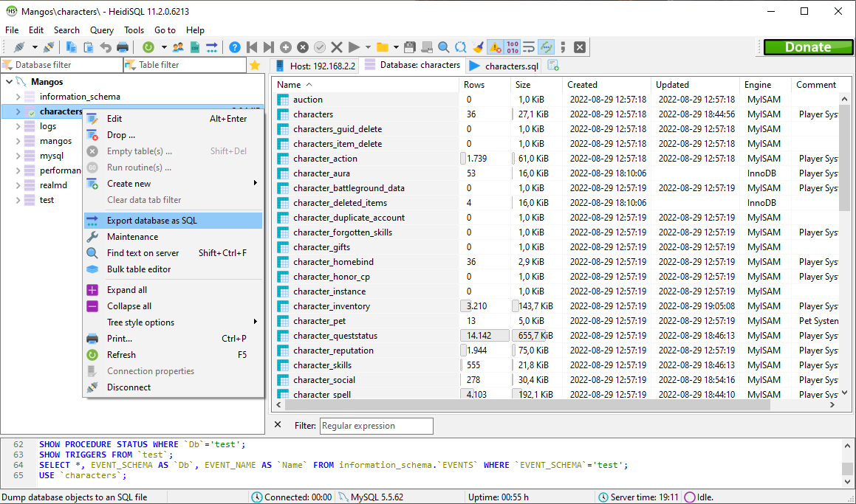Screen dimensions: 856x504
Task: Open the Tools menu
Action: point(134,30)
